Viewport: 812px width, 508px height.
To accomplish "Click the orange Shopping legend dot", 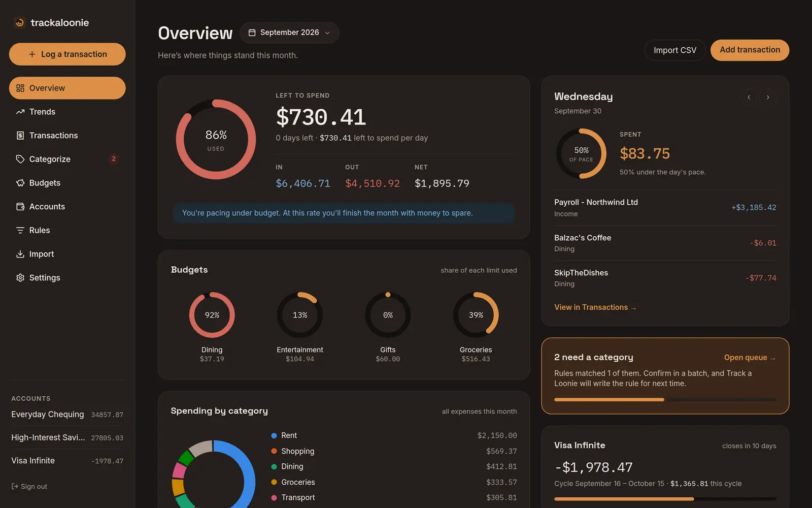I will [x=274, y=451].
